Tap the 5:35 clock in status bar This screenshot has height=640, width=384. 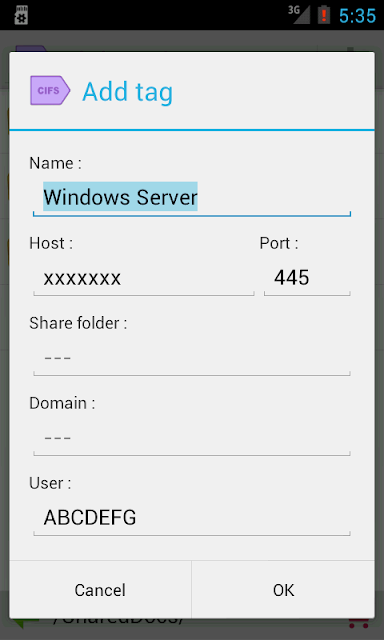pos(357,16)
